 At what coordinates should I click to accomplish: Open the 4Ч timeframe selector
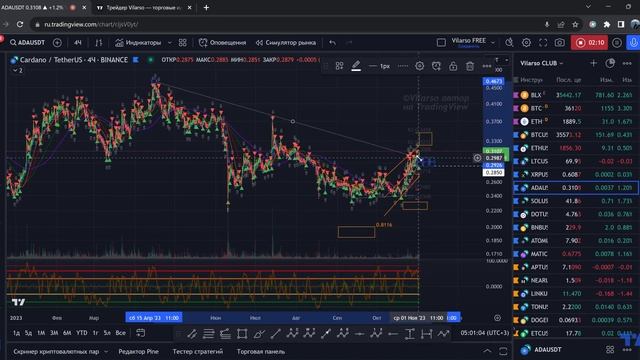tap(78, 42)
